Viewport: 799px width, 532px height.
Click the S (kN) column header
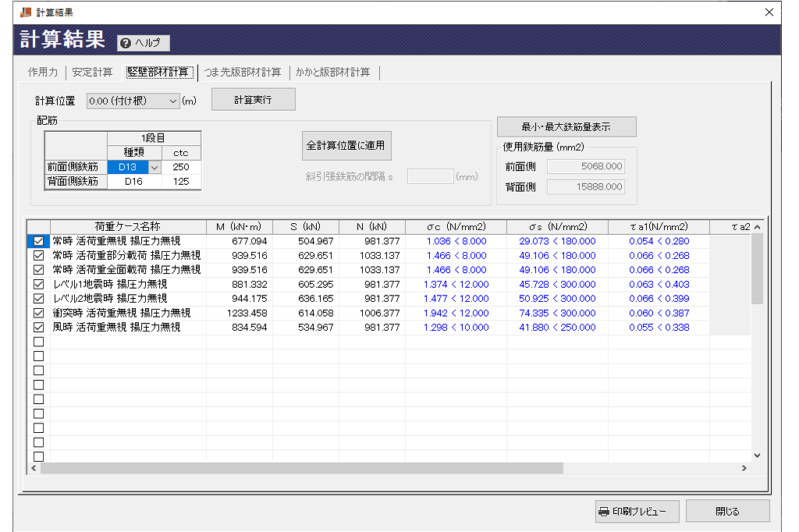(x=306, y=227)
